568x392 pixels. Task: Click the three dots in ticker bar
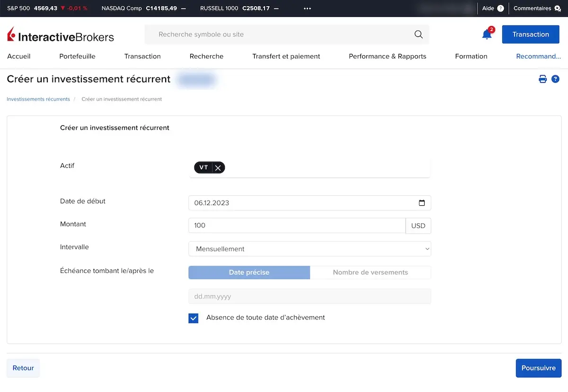[x=307, y=9]
